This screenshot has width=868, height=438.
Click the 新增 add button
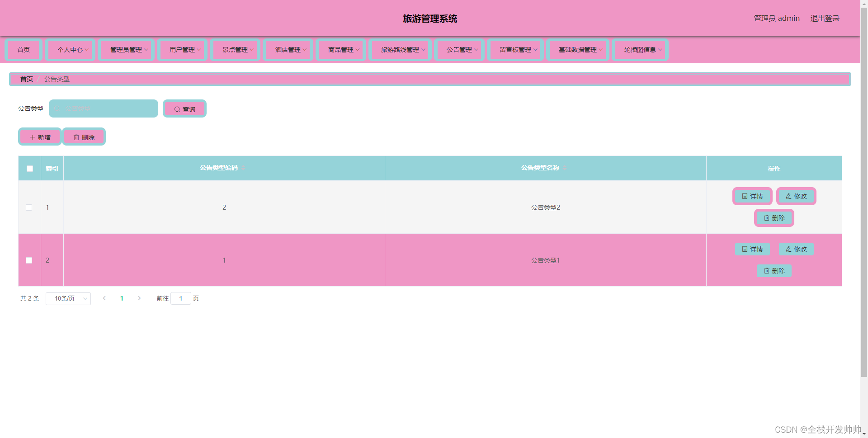40,137
